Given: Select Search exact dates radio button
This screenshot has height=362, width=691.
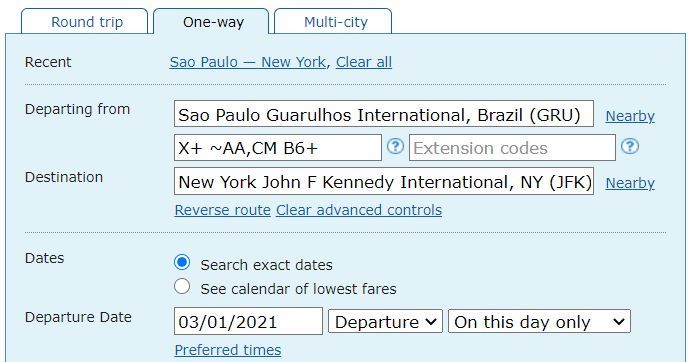Looking at the screenshot, I should pyautogui.click(x=182, y=262).
